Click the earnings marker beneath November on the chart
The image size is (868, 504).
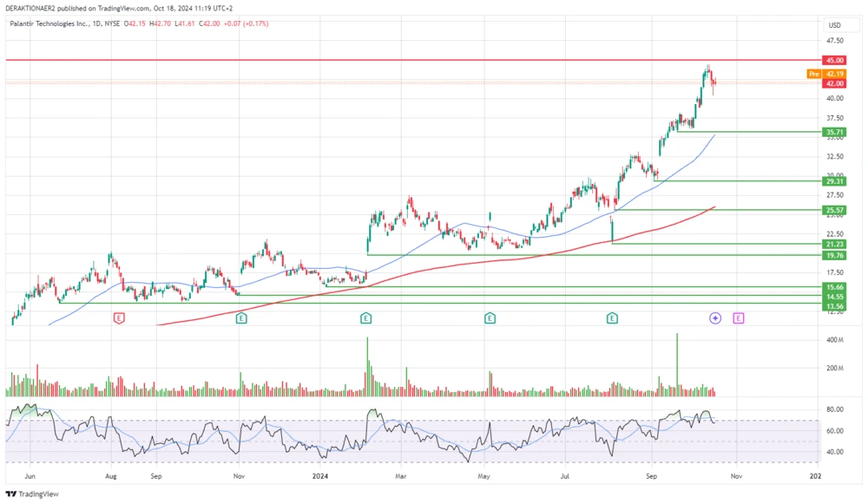[240, 317]
